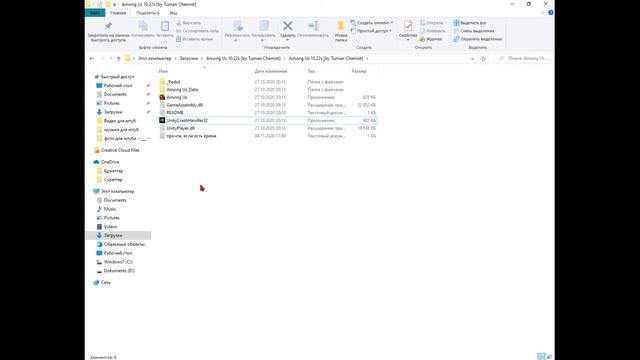Click Быстрый доступ in the navigation pane

click(x=118, y=77)
